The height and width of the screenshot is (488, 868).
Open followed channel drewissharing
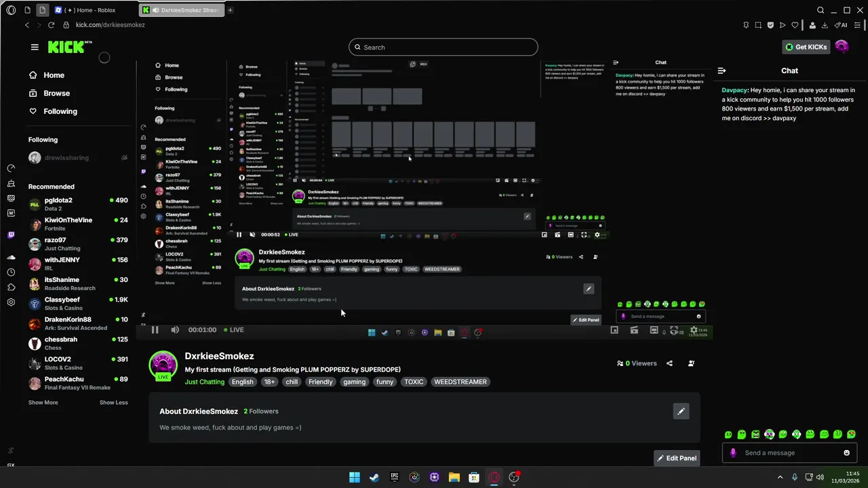78,158
